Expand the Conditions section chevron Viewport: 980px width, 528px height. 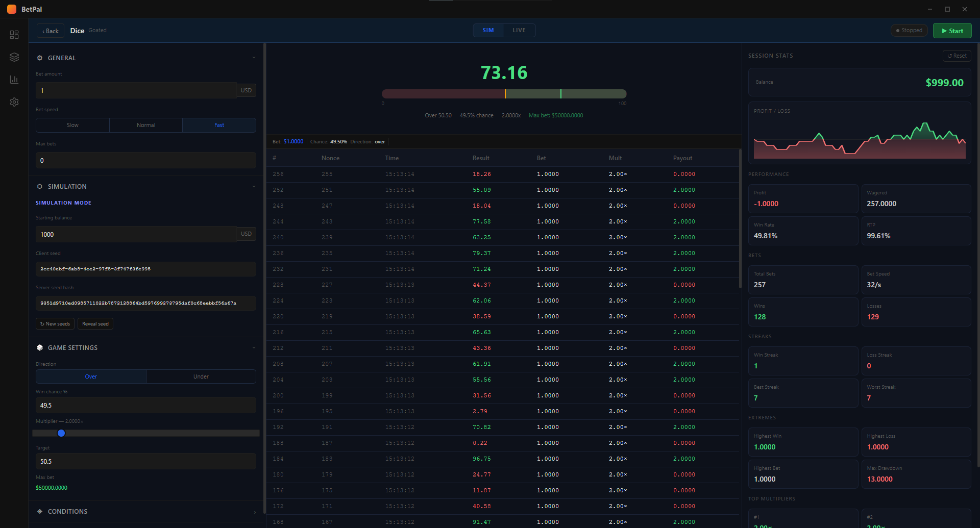click(x=255, y=512)
